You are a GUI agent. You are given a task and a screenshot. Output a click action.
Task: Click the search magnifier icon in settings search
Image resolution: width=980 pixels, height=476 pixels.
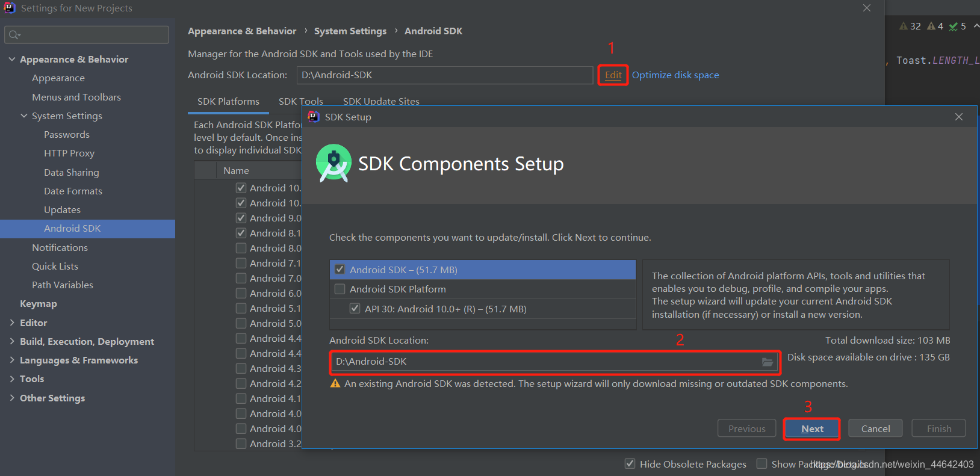coord(13,35)
